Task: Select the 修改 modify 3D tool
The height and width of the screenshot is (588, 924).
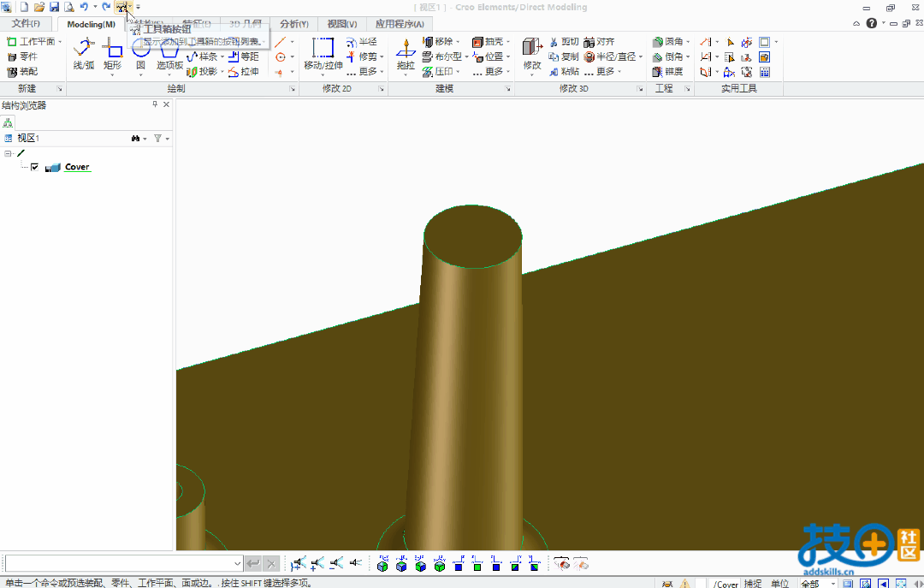Action: (532, 54)
